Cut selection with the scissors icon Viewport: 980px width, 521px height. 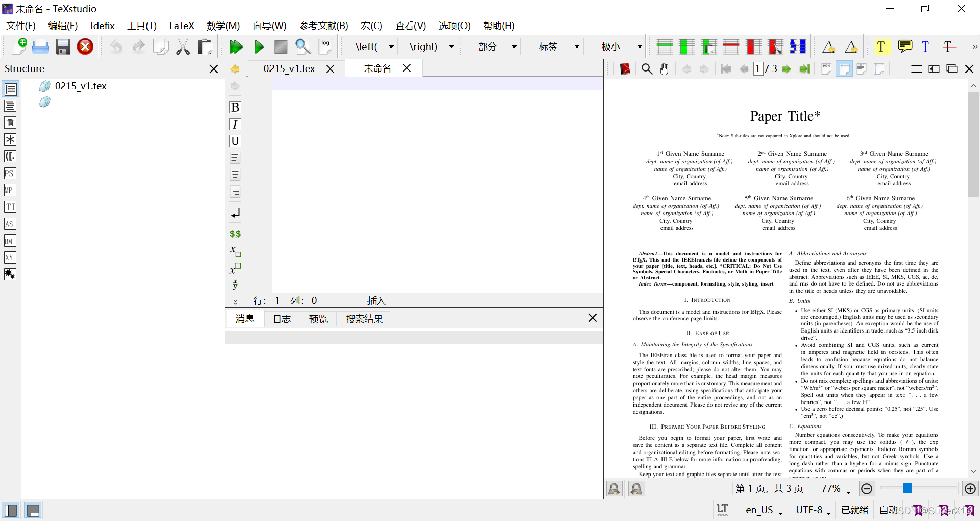point(183,46)
